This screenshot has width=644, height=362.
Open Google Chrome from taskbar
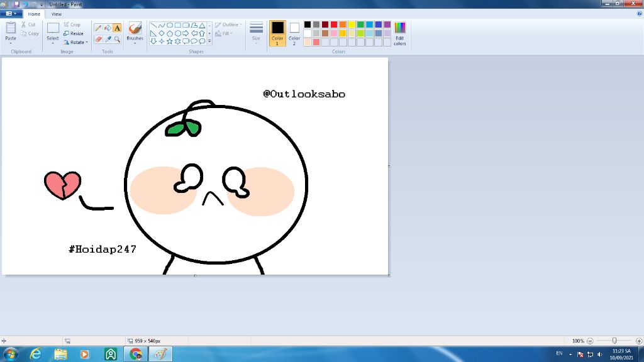coord(135,354)
